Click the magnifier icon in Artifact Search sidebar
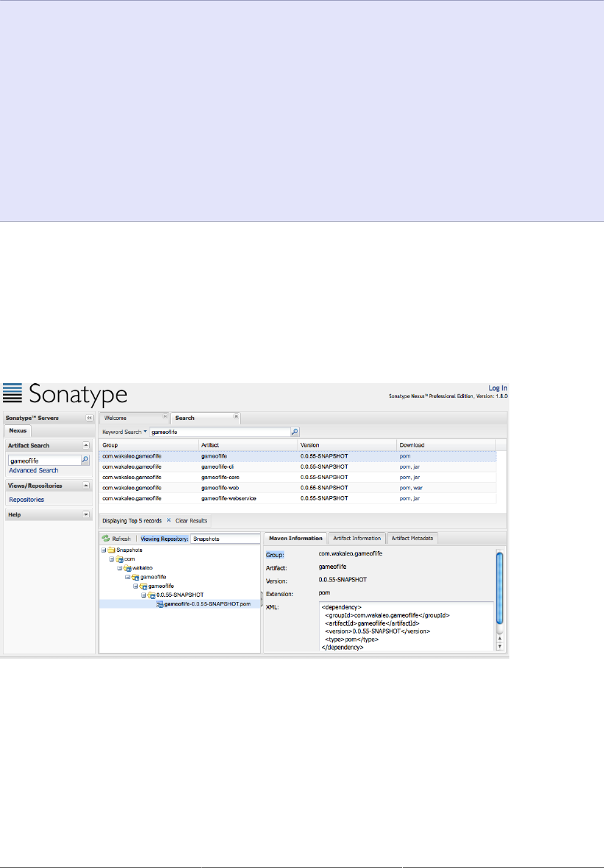604x868 pixels. [x=85, y=460]
